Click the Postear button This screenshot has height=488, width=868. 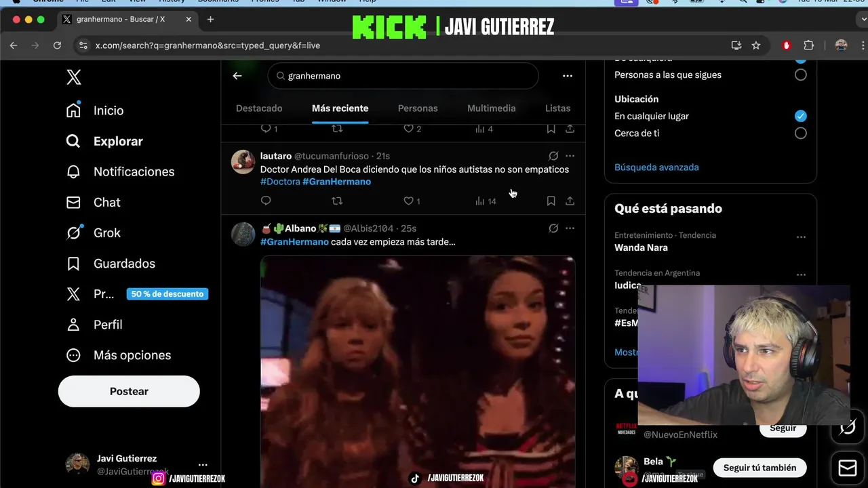pos(129,391)
